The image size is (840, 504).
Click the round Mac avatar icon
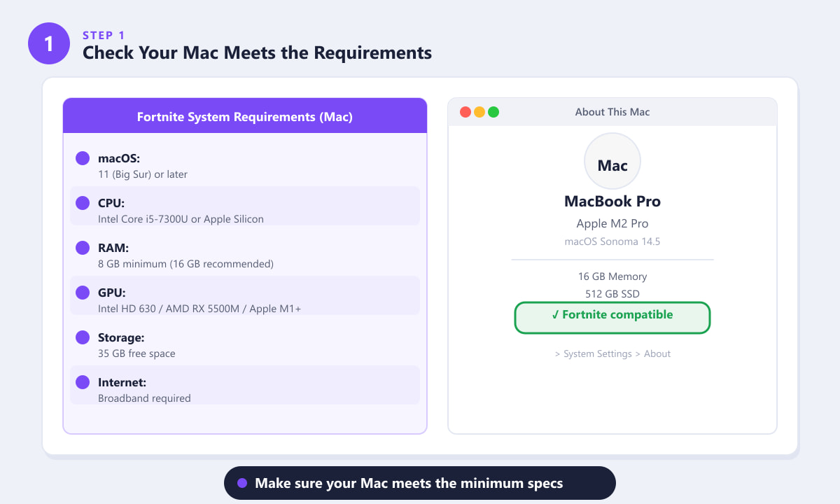click(612, 162)
